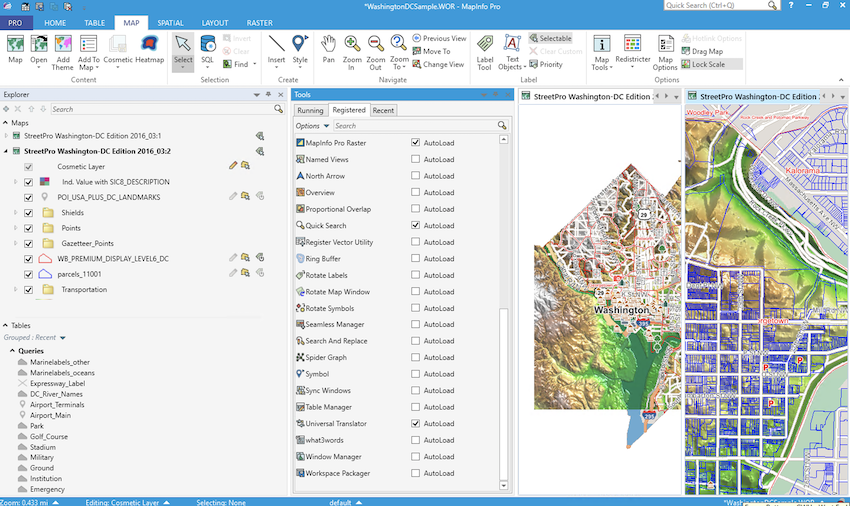Disable AutoLoad for Quick Search
The width and height of the screenshot is (850, 506).
(415, 225)
